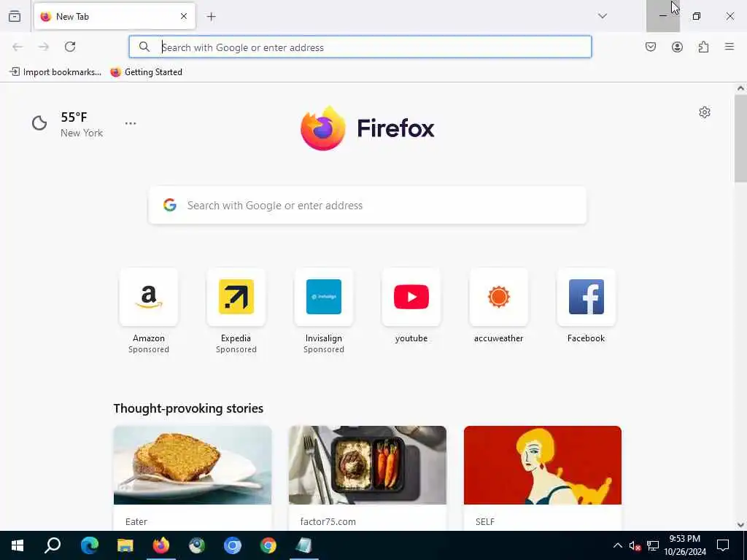Open the hamburger application menu
Image resolution: width=747 pixels, height=560 pixels.
729,47
